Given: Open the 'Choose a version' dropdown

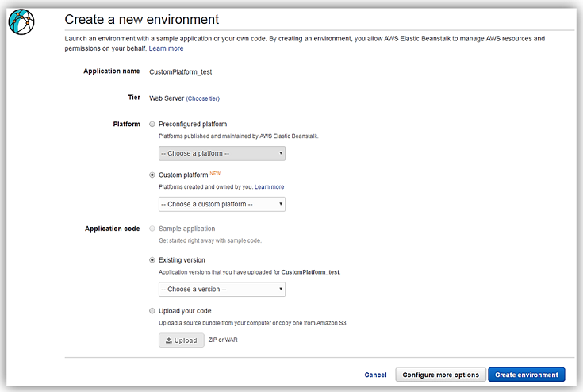Looking at the screenshot, I should (x=221, y=290).
